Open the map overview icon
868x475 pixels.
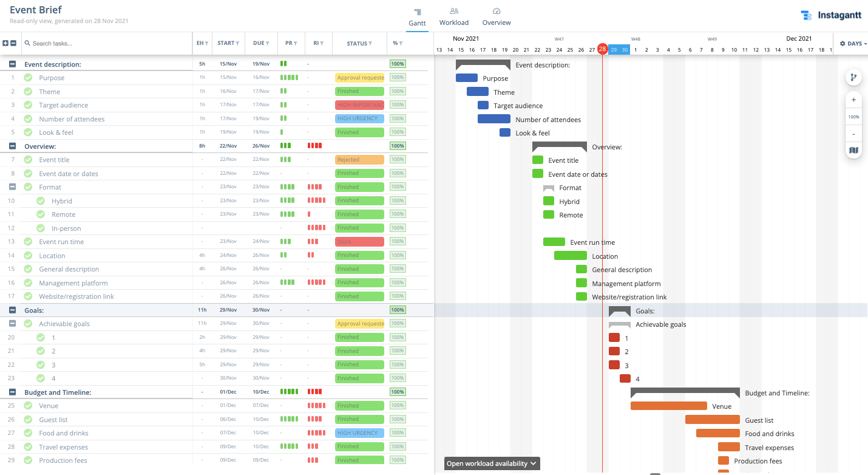click(853, 150)
